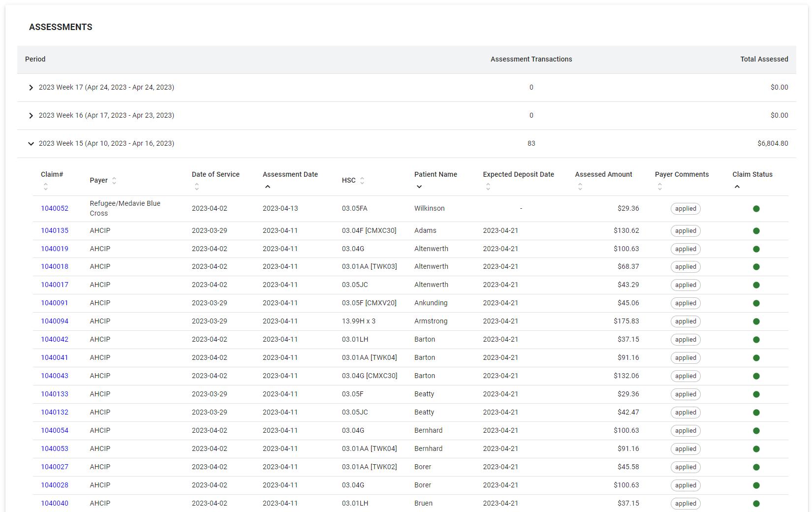Click patient name Armstrong
Viewport: 812px width, 512px height.
[x=431, y=321]
